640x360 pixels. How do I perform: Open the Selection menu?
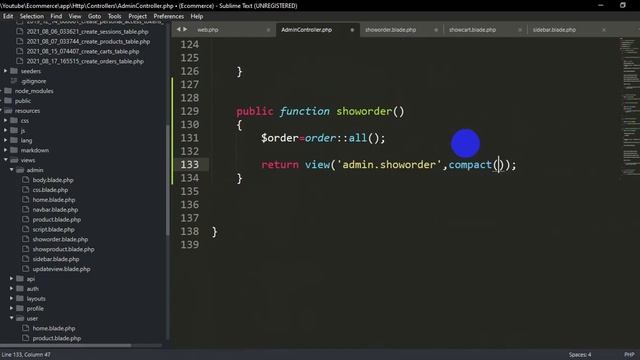click(31, 16)
